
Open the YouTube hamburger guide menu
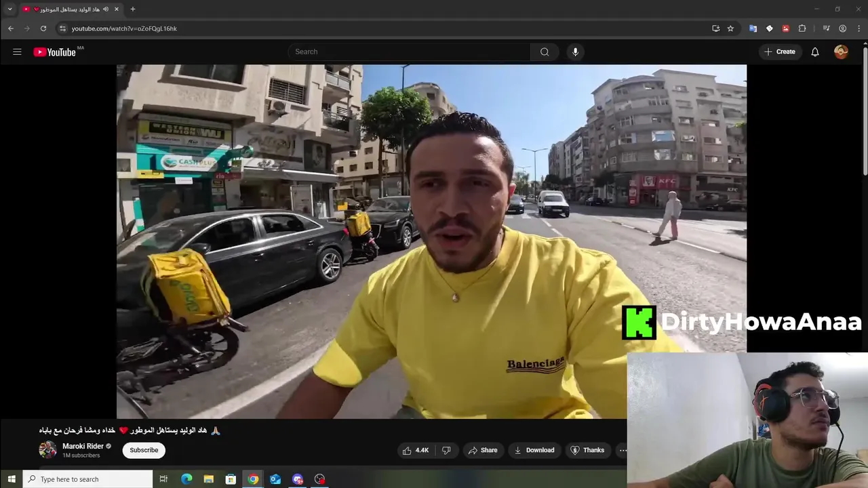click(x=17, y=52)
